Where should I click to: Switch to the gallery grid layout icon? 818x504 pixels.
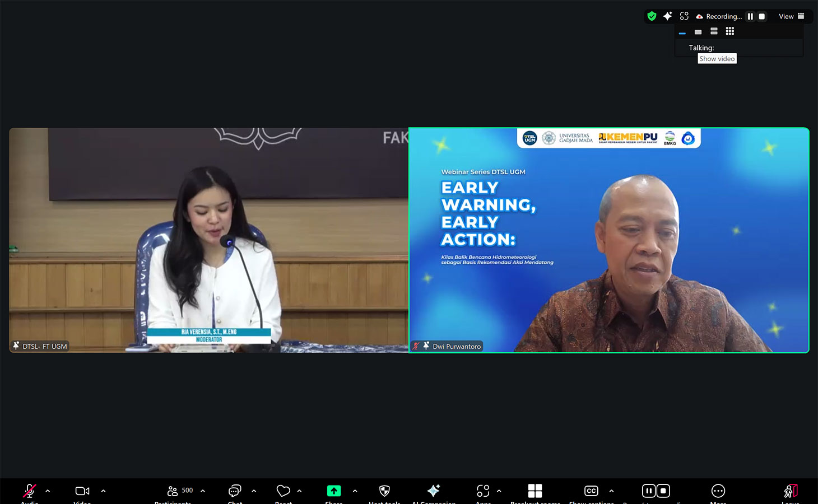pos(729,31)
